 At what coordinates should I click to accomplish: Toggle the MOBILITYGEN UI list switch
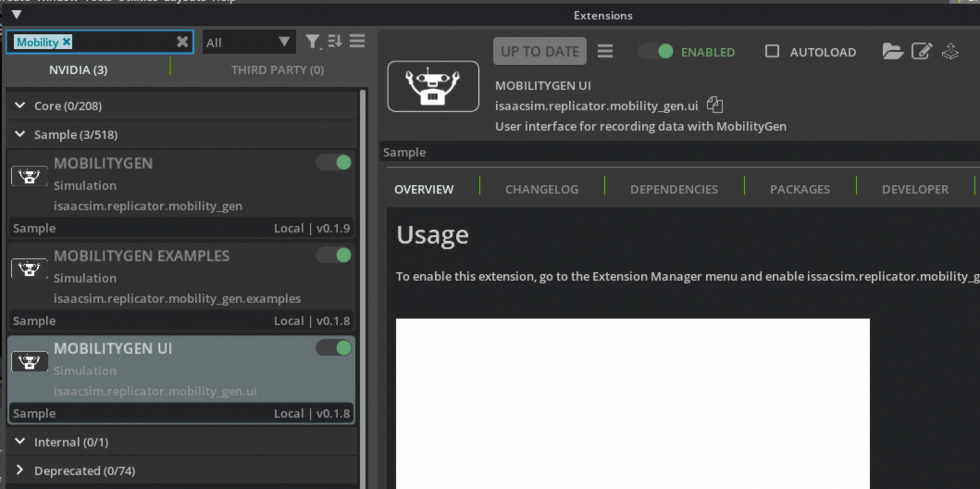pyautogui.click(x=334, y=348)
